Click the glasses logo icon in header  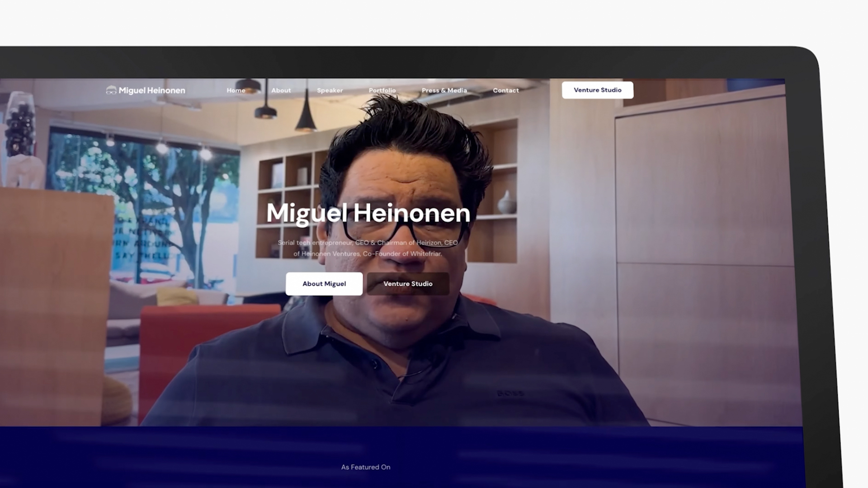[111, 90]
